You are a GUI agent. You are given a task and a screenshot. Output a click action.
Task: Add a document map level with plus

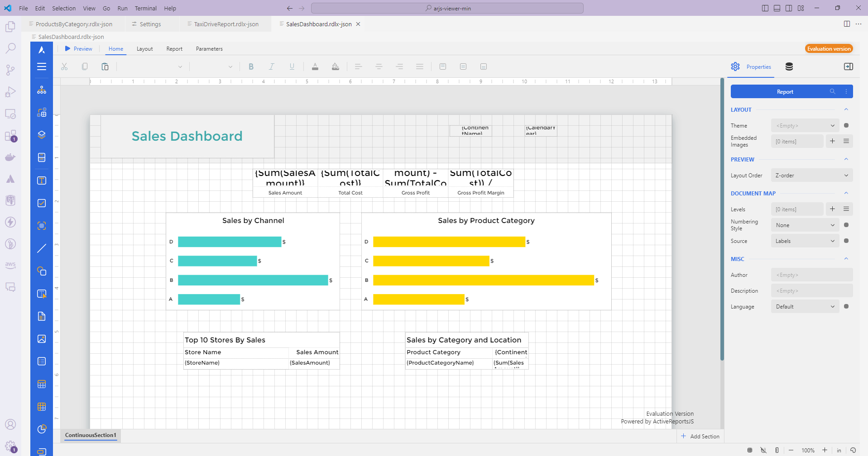click(832, 209)
